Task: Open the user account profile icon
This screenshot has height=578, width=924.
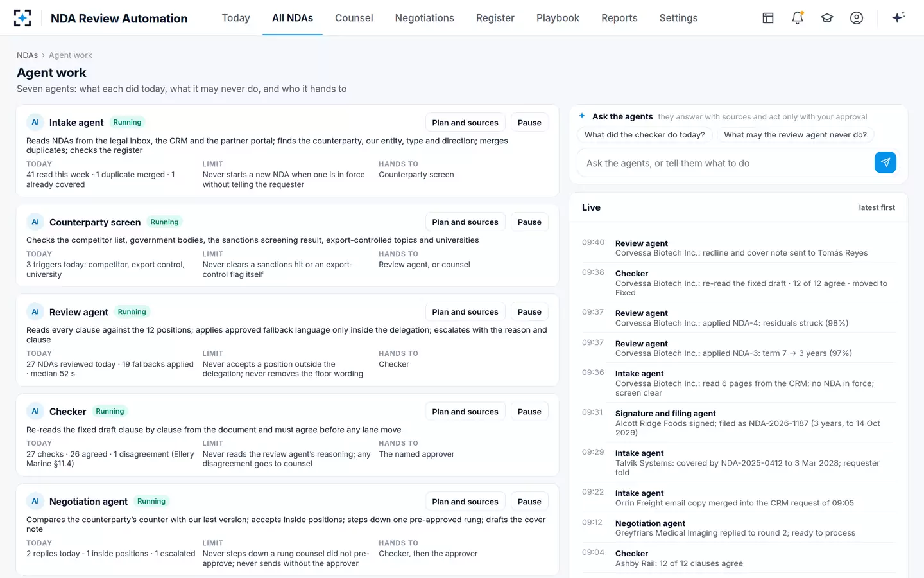Action: pos(857,18)
